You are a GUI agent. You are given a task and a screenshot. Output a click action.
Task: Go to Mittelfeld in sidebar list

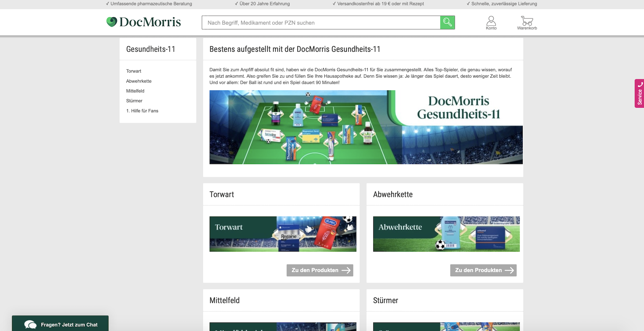(x=135, y=91)
